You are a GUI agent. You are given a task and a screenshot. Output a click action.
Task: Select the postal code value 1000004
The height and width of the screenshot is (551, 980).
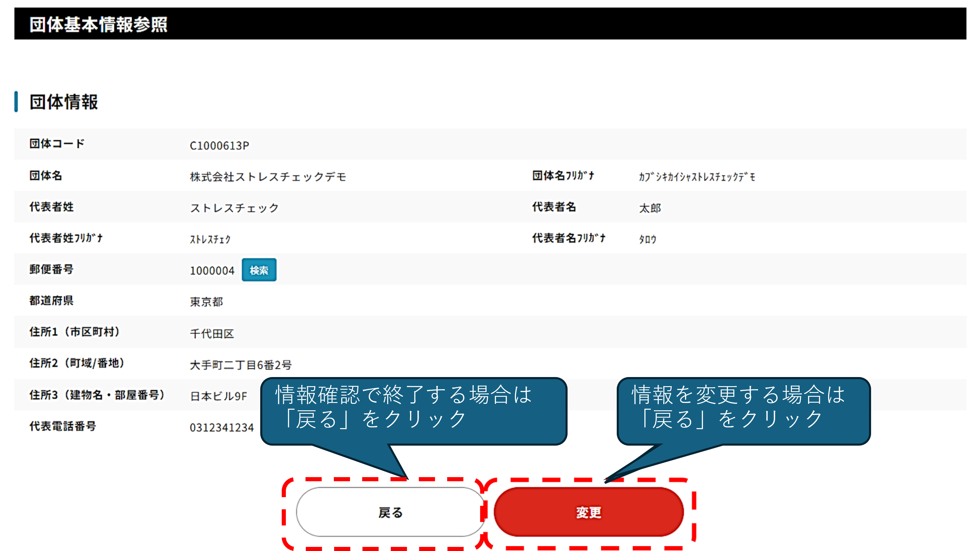(x=212, y=271)
